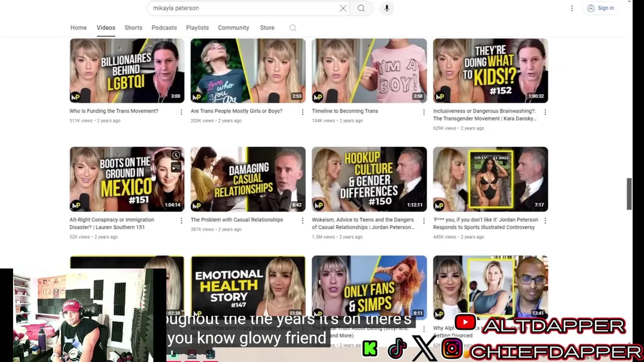Open the Store tab
644x362 pixels.
(x=267, y=28)
